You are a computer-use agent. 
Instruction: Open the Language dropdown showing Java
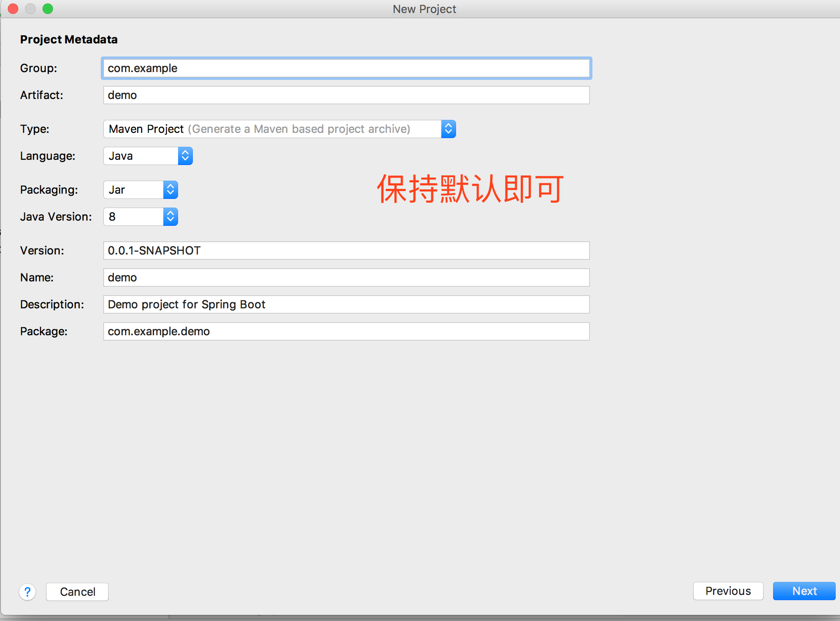click(148, 156)
